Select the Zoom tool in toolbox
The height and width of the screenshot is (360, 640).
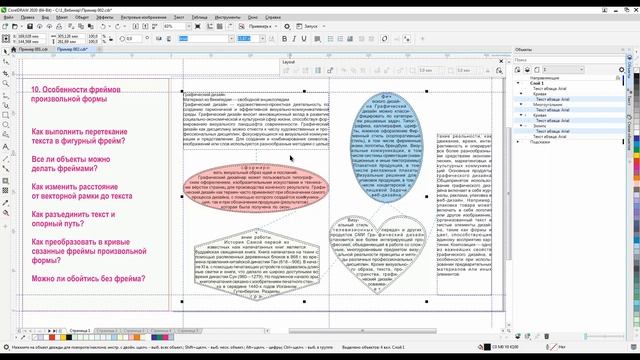pyautogui.click(x=6, y=84)
